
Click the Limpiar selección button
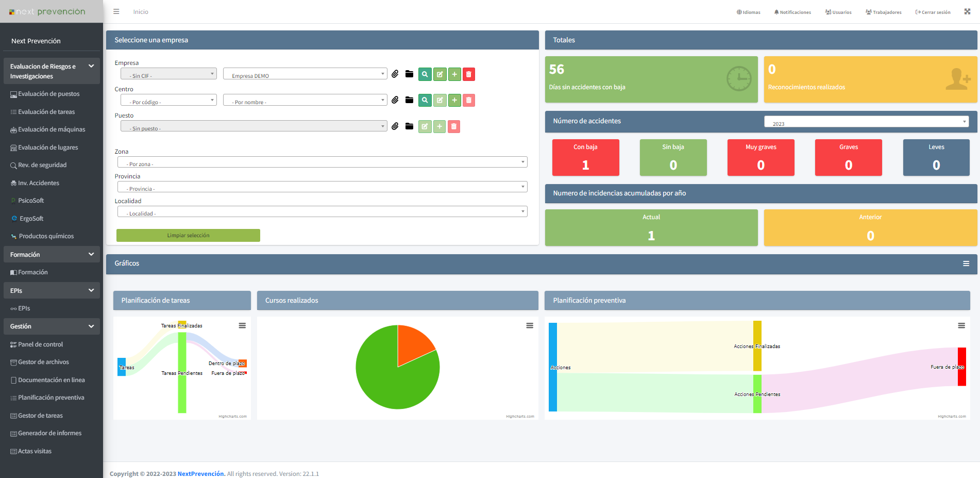(x=188, y=235)
